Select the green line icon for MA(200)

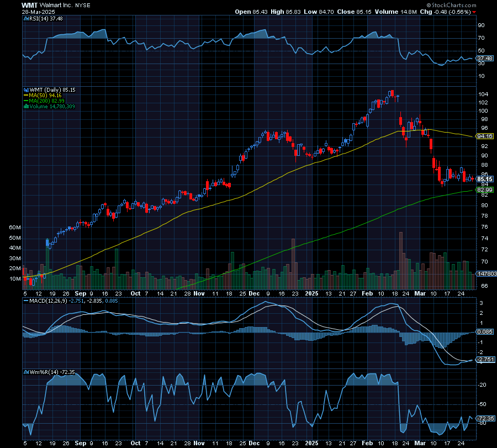pos(25,100)
